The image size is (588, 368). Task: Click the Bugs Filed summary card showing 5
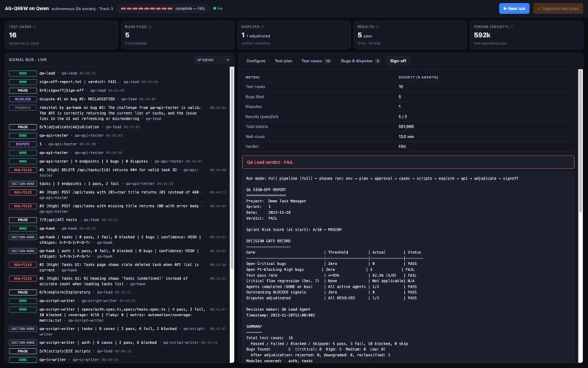click(x=177, y=35)
